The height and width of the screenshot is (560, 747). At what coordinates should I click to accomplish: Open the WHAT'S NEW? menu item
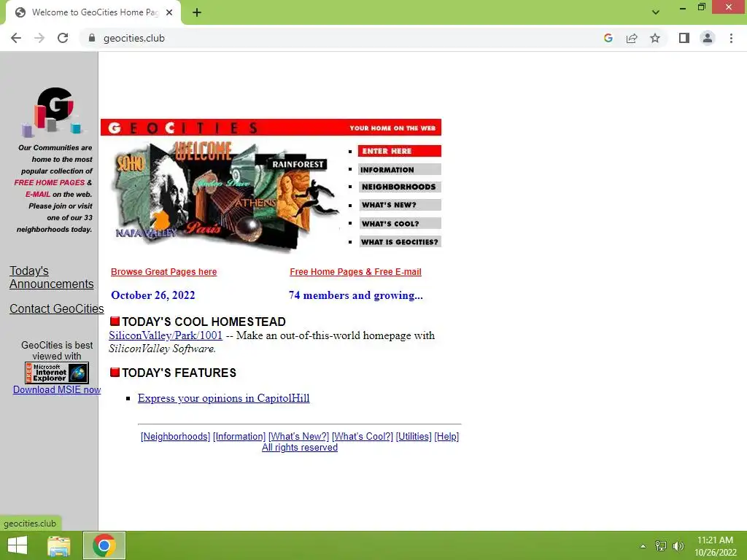click(x=399, y=205)
